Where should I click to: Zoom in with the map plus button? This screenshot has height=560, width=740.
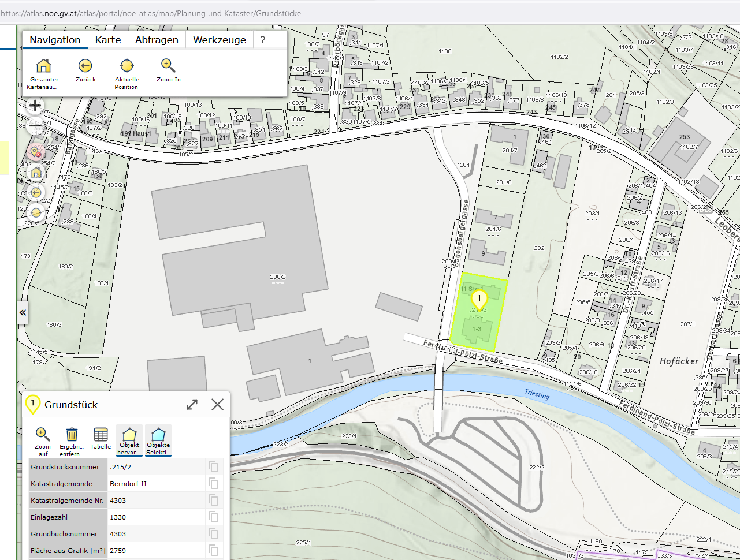click(35, 106)
